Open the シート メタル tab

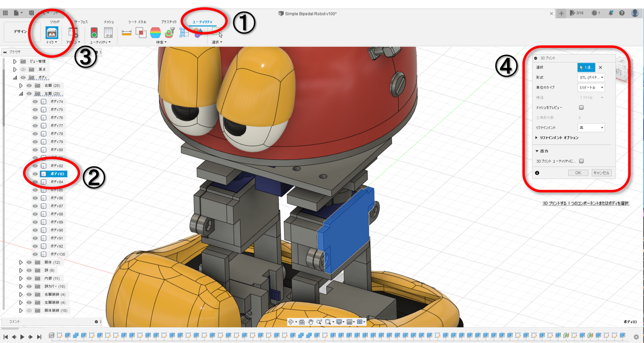point(137,21)
